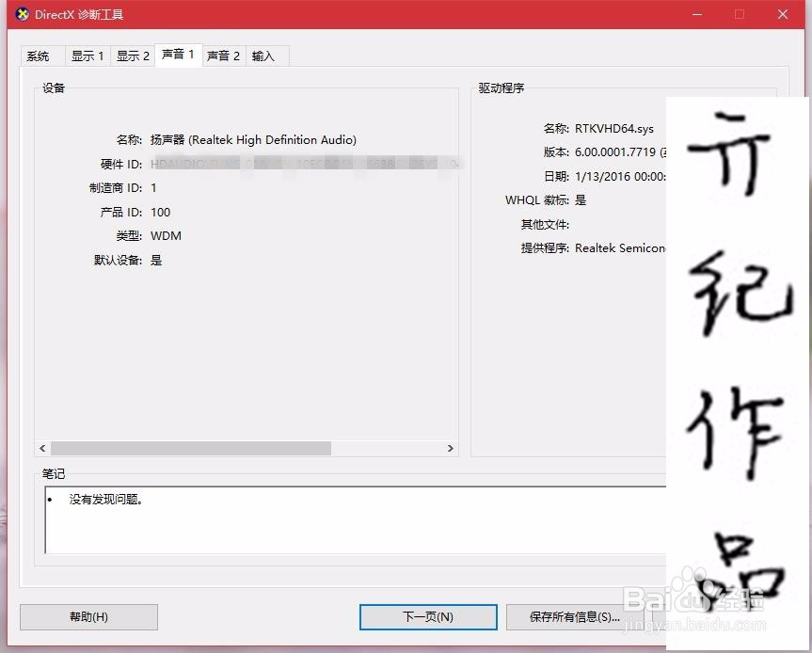Switch to the 声音 2 tab
812x653 pixels.
pyautogui.click(x=224, y=56)
